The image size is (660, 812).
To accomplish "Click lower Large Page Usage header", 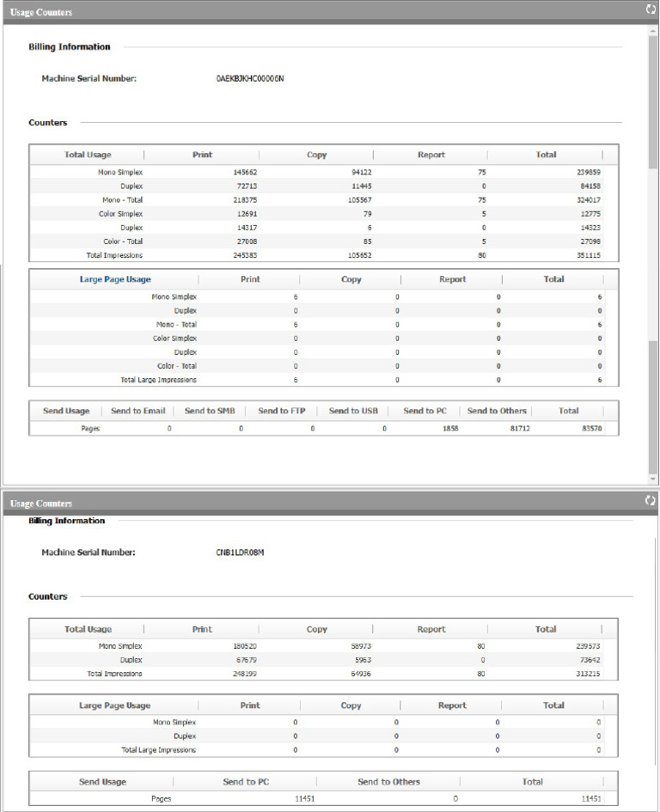I will pos(114,705).
